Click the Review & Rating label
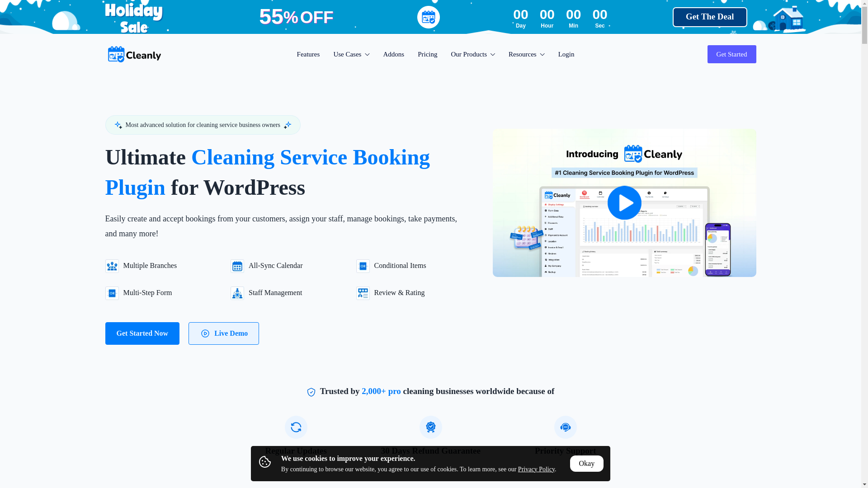 [399, 293]
